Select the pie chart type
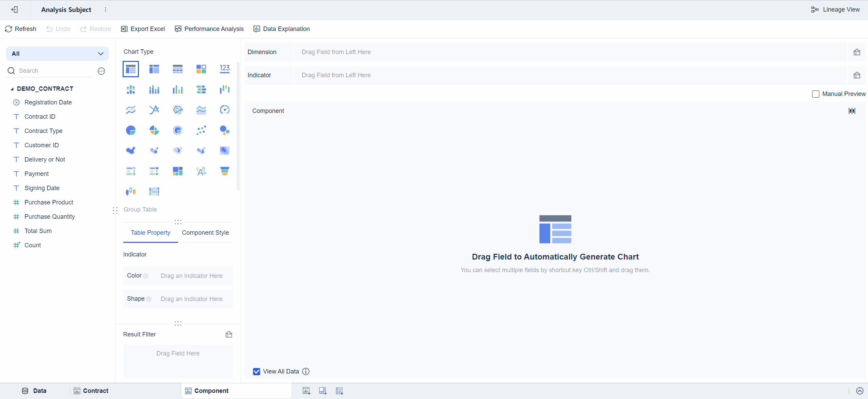868x399 pixels. pyautogui.click(x=131, y=130)
